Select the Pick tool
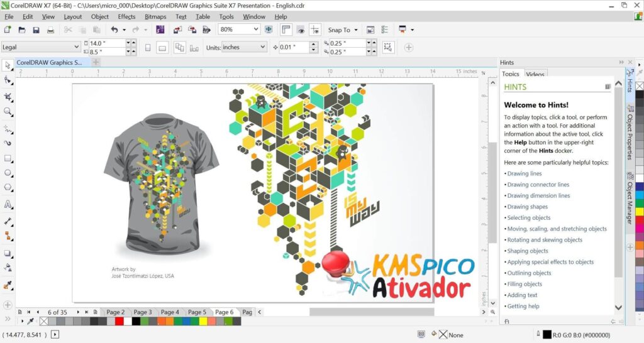The image size is (644, 343). [x=8, y=65]
